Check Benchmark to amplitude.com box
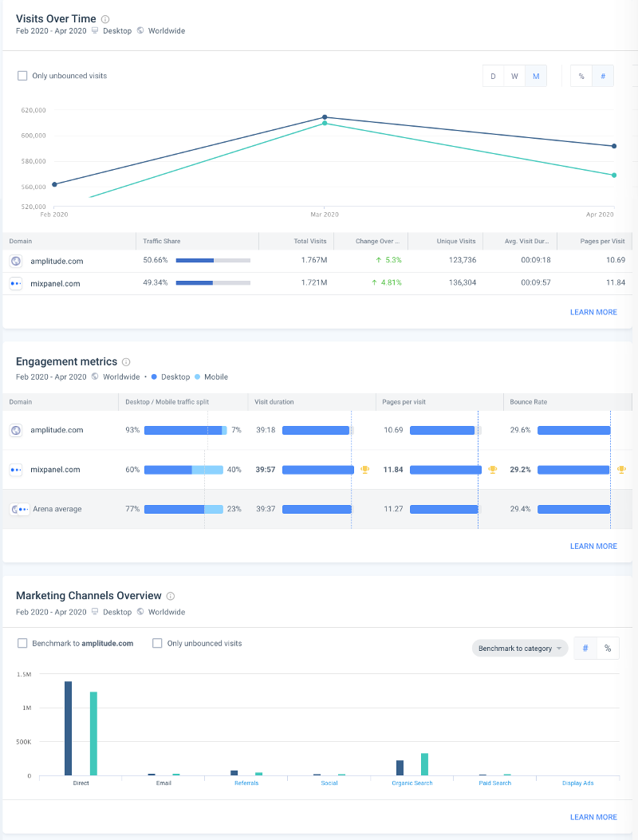Viewport: 638px width, 840px height. click(x=22, y=643)
